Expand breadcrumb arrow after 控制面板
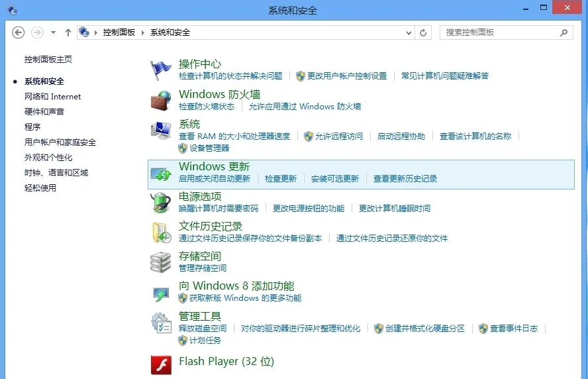The image size is (588, 379). [x=143, y=32]
